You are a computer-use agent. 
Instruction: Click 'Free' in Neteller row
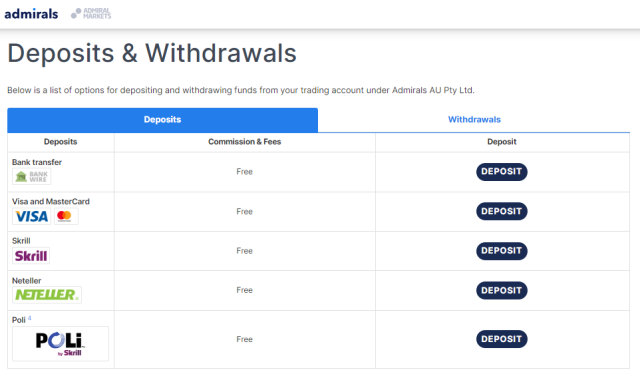point(244,290)
